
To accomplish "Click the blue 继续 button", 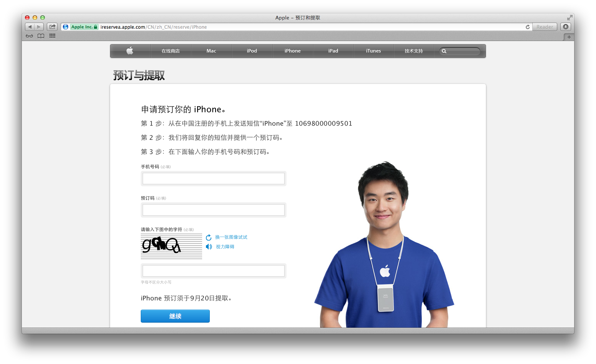I will (x=175, y=316).
